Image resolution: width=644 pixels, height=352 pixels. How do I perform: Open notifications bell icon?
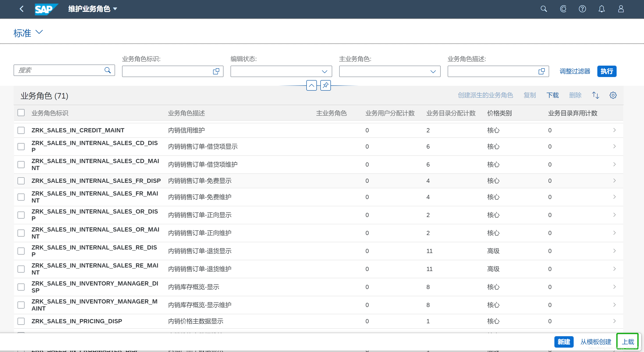coord(601,9)
